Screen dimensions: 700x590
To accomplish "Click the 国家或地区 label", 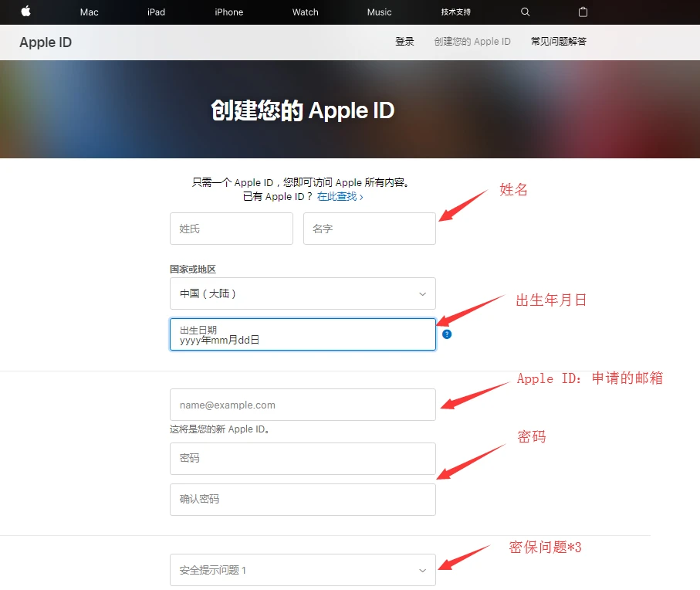I will 193,270.
